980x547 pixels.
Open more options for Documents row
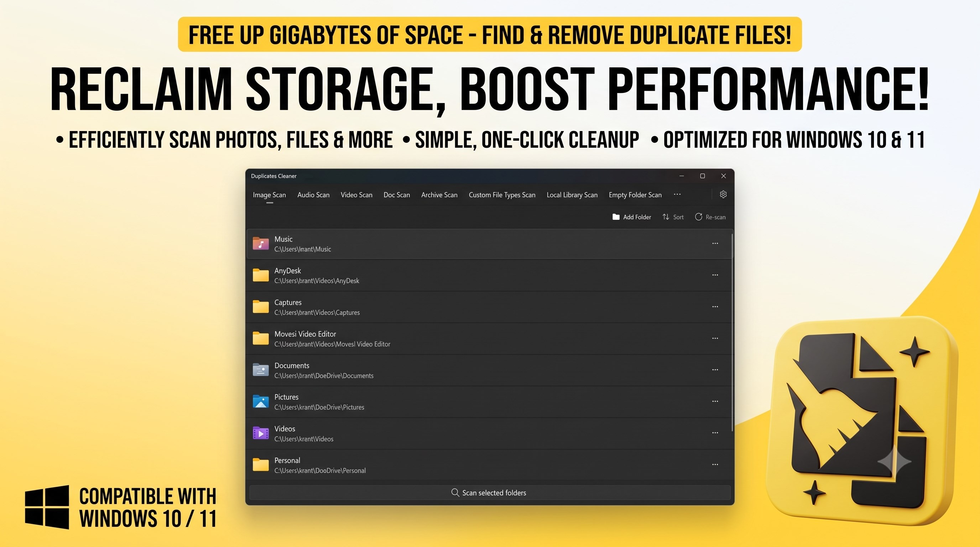[x=715, y=370]
